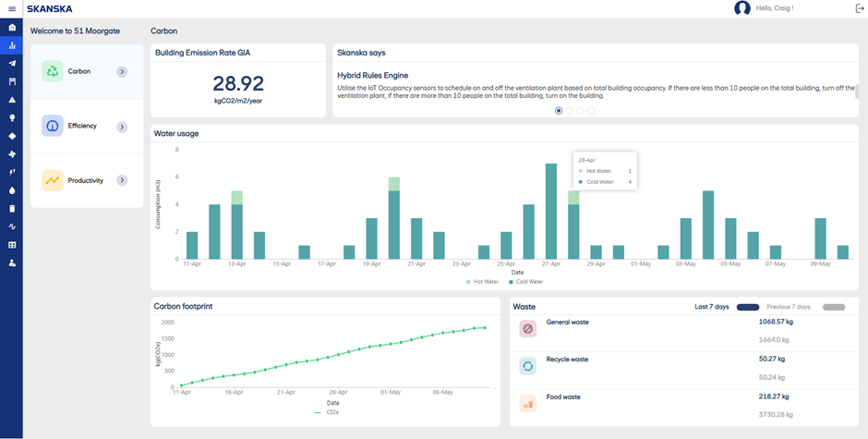Select the fourth carousel dot in Skanska says

pyautogui.click(x=591, y=111)
